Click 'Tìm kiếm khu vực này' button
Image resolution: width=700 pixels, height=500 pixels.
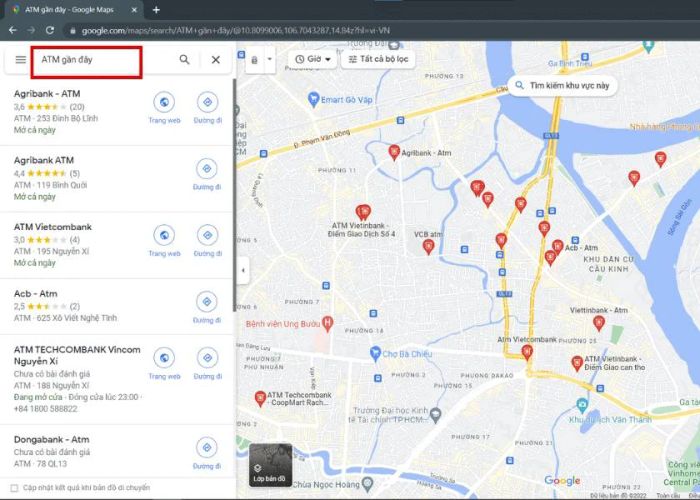(563, 85)
